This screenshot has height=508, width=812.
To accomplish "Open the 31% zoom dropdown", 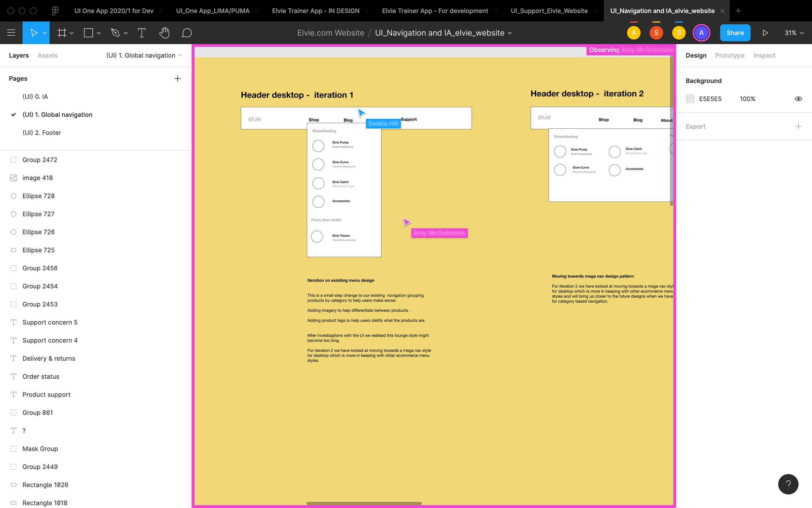I will coord(794,33).
